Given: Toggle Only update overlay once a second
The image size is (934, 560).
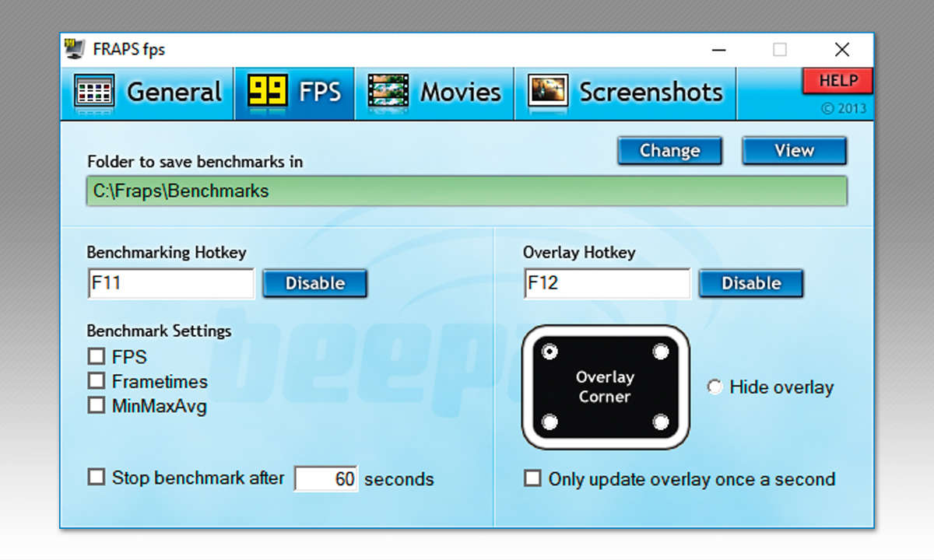Looking at the screenshot, I should click(x=532, y=478).
